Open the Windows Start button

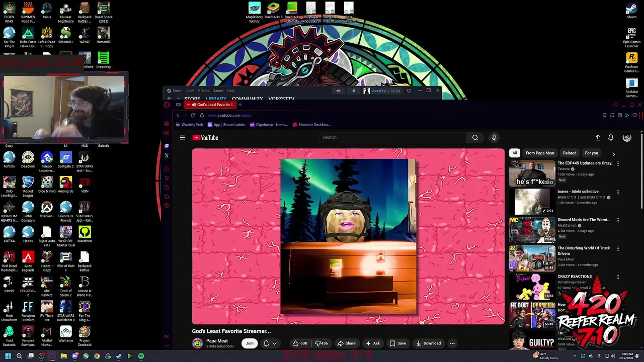8,356
